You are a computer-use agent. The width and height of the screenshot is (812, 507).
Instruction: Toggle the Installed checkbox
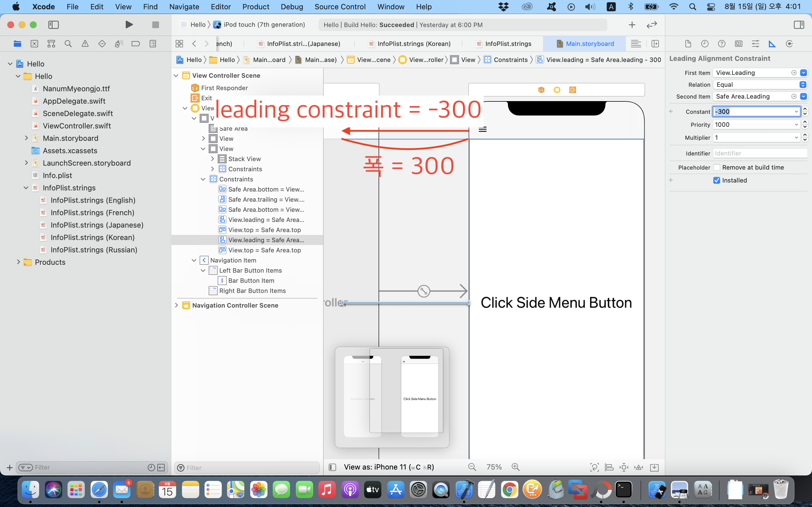pyautogui.click(x=717, y=180)
